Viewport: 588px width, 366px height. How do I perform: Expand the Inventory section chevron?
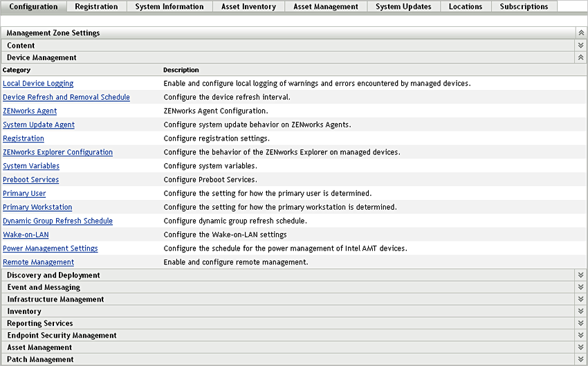pos(580,311)
